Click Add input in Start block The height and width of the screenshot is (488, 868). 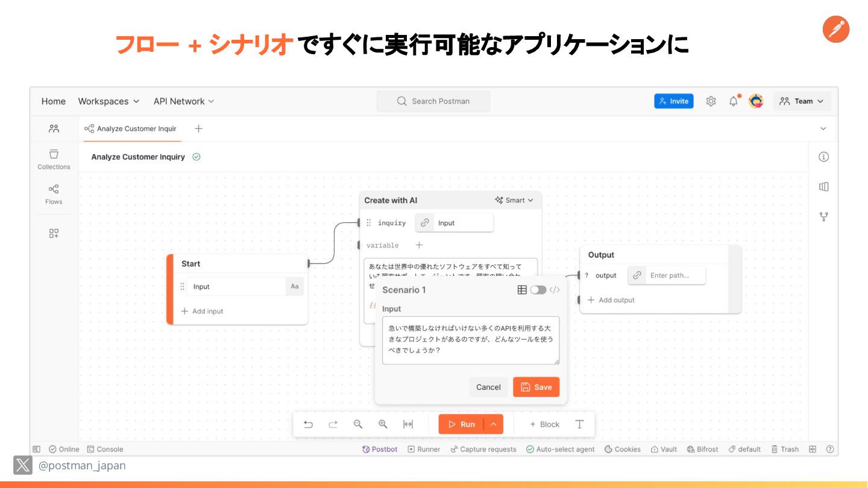click(202, 311)
